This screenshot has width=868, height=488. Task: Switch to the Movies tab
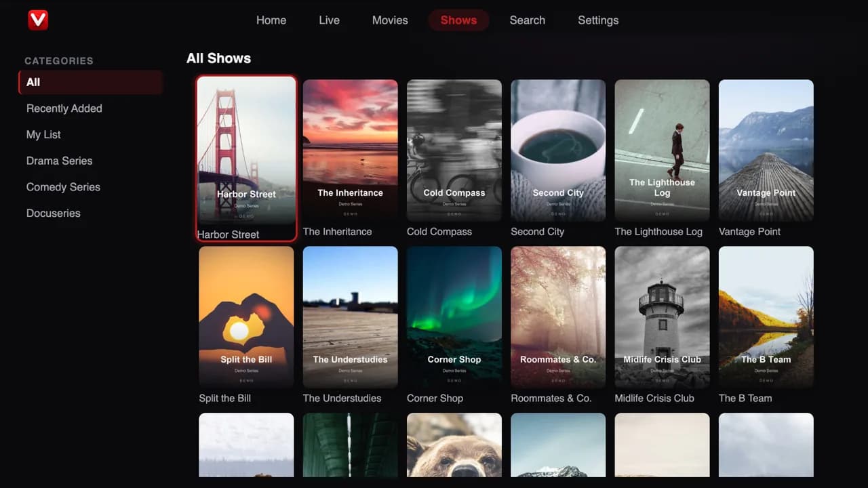[x=390, y=20]
